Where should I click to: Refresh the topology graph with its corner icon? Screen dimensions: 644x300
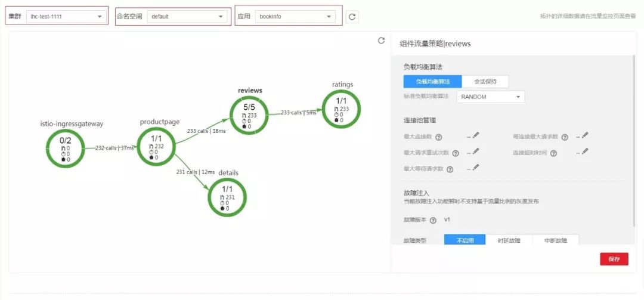tap(381, 41)
